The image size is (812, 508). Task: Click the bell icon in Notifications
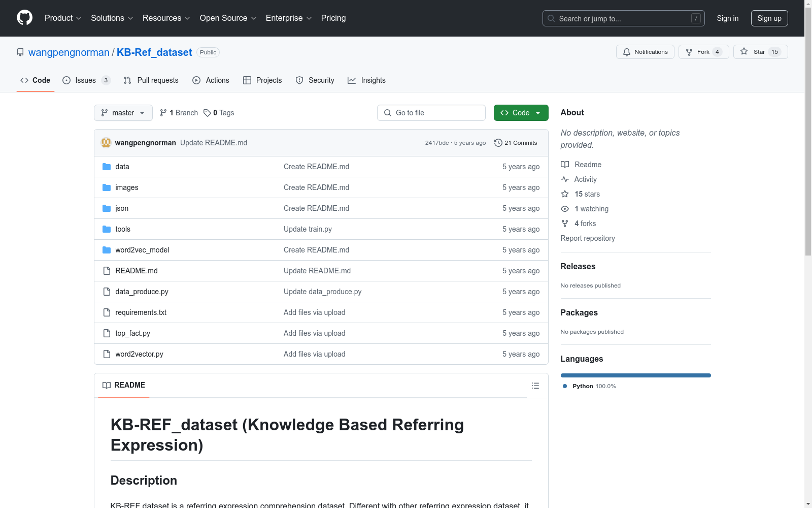tap(627, 52)
